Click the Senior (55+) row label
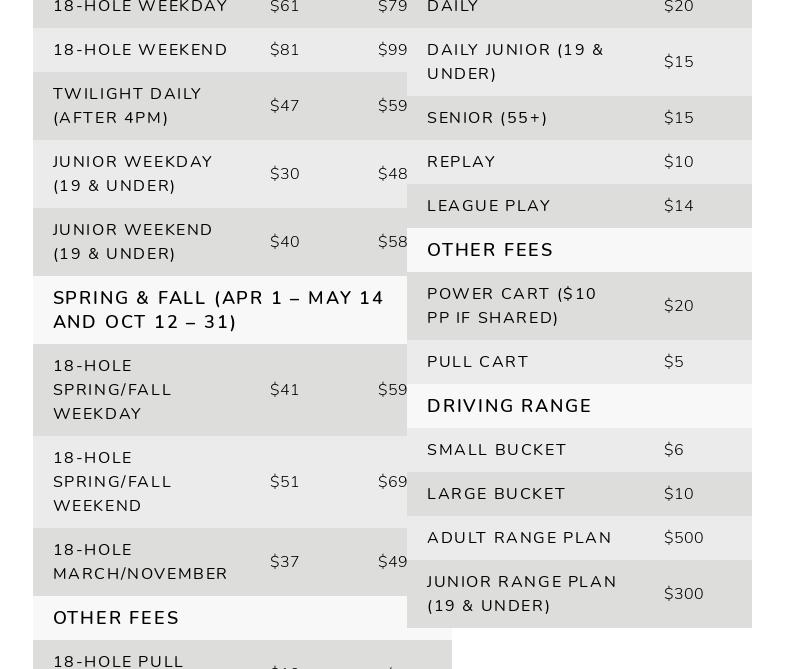 pyautogui.click(x=487, y=118)
